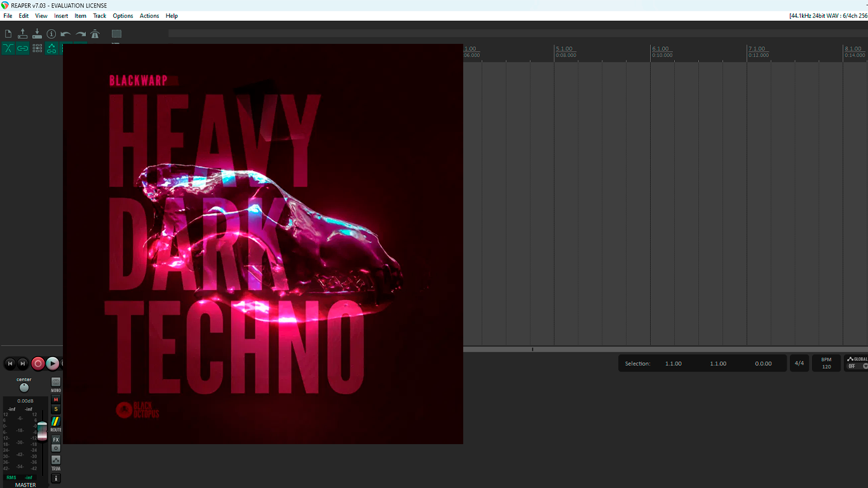This screenshot has height=488, width=868.
Task: Go to project end transport button
Action: tap(23, 363)
